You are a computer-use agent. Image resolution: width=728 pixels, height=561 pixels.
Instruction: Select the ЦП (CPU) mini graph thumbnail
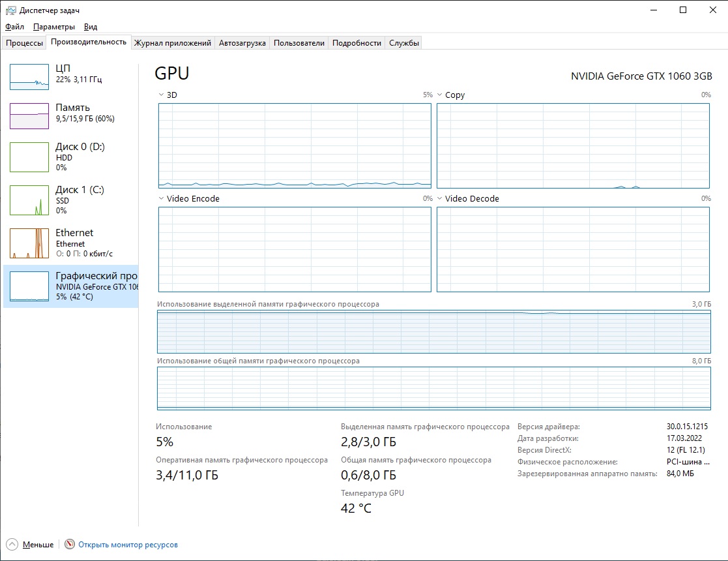[29, 77]
